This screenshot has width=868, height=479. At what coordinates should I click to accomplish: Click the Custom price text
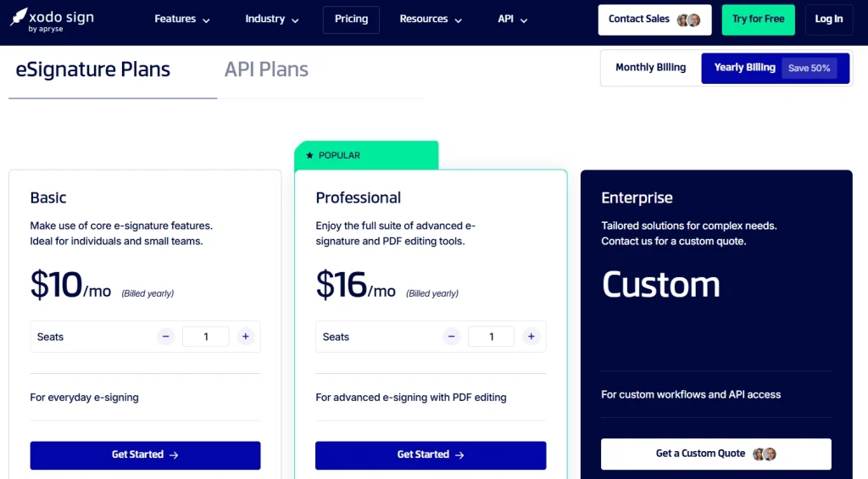[660, 285]
